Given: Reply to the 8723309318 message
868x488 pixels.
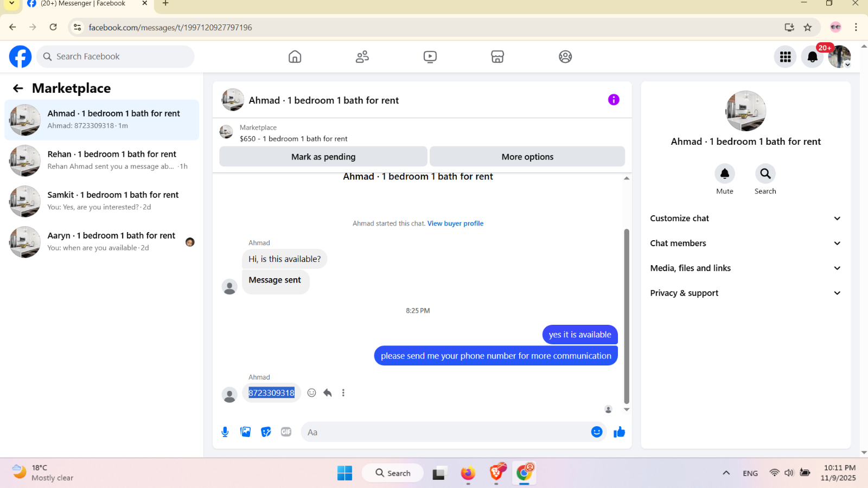Looking at the screenshot, I should coord(328,393).
